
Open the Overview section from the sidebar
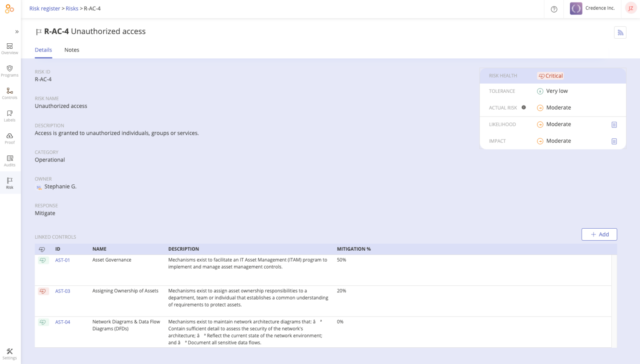point(10,49)
